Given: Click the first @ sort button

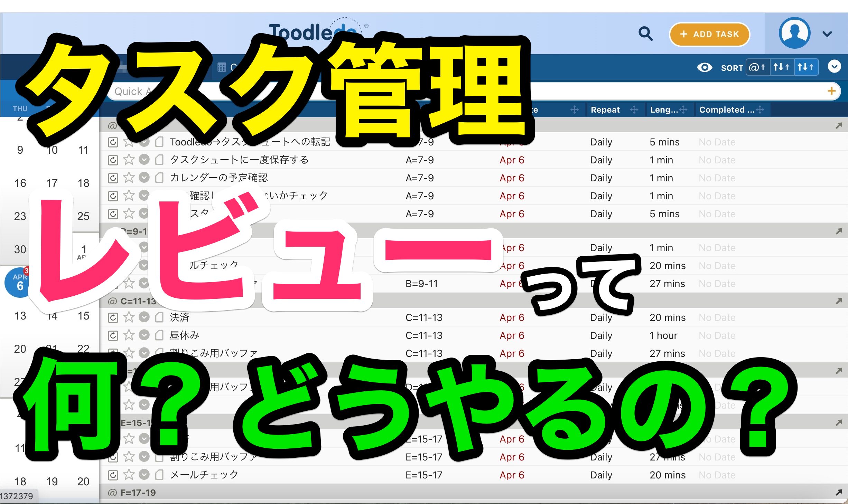Looking at the screenshot, I should pyautogui.click(x=757, y=67).
